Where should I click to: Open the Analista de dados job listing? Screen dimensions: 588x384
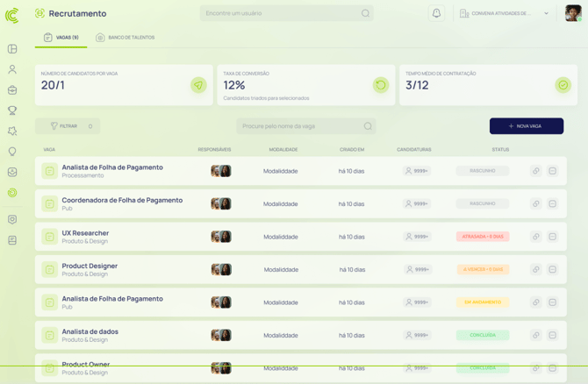90,331
